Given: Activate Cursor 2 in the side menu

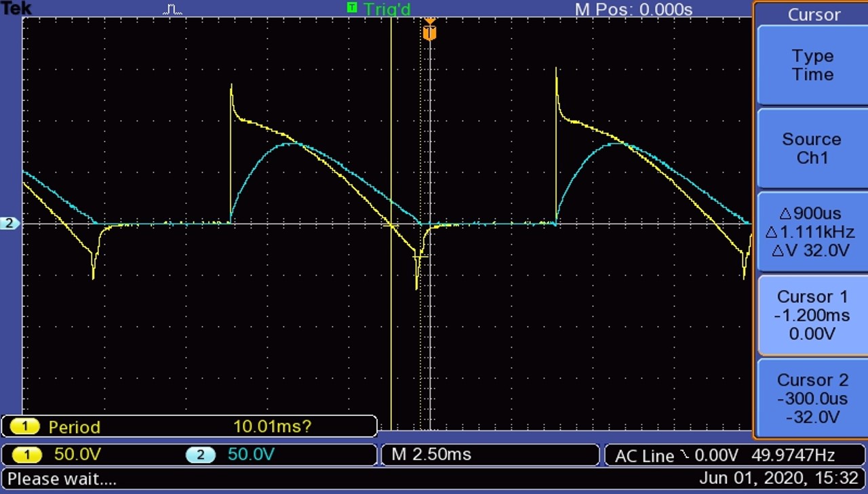Looking at the screenshot, I should click(812, 398).
